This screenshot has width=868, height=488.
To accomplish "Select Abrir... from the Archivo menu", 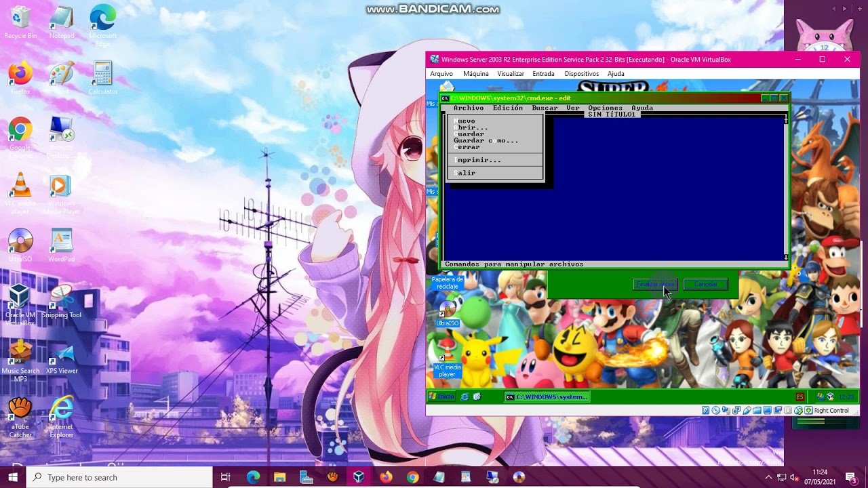I will [496, 127].
